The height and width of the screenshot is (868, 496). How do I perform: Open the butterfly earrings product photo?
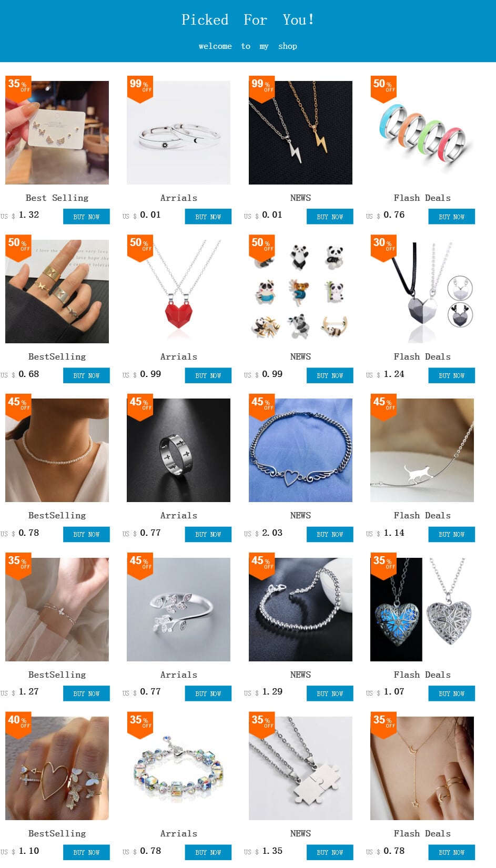pos(57,132)
